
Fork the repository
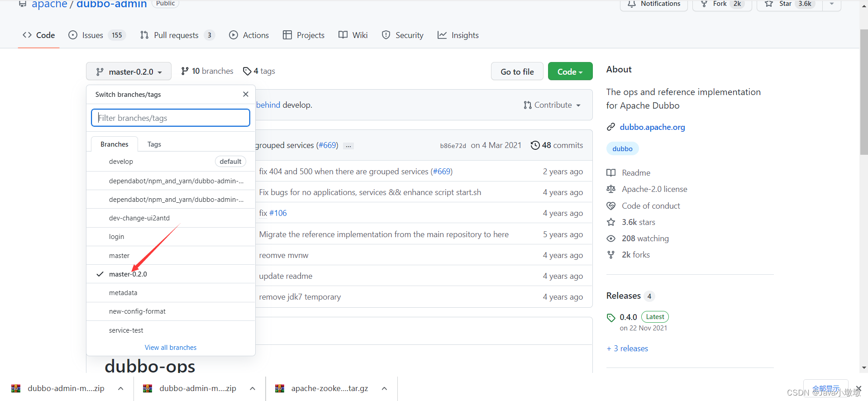(722, 4)
